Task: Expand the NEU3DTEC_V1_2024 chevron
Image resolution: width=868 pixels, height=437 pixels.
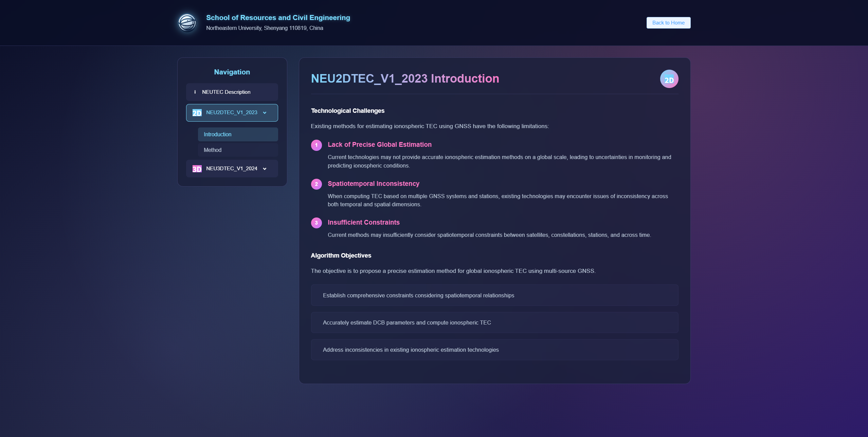Action: [x=265, y=169]
